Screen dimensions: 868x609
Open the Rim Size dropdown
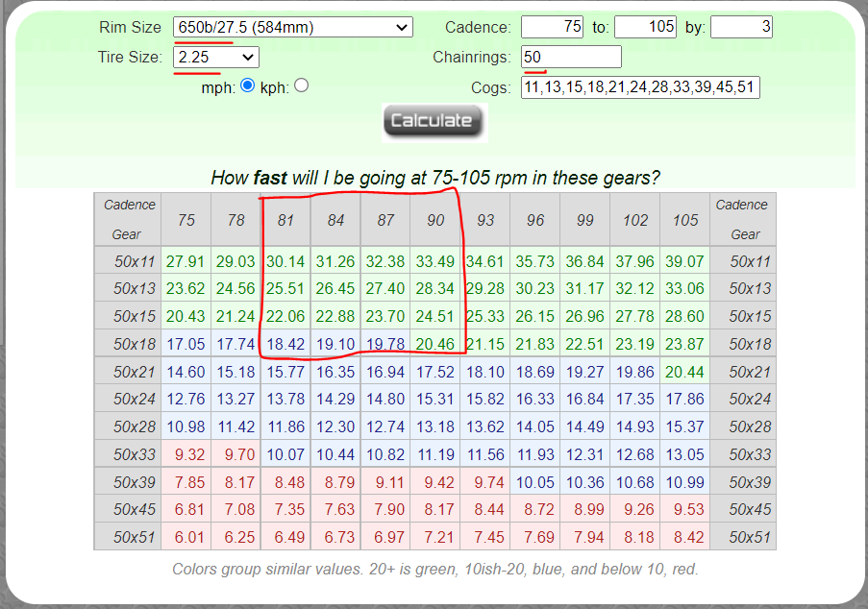point(292,28)
